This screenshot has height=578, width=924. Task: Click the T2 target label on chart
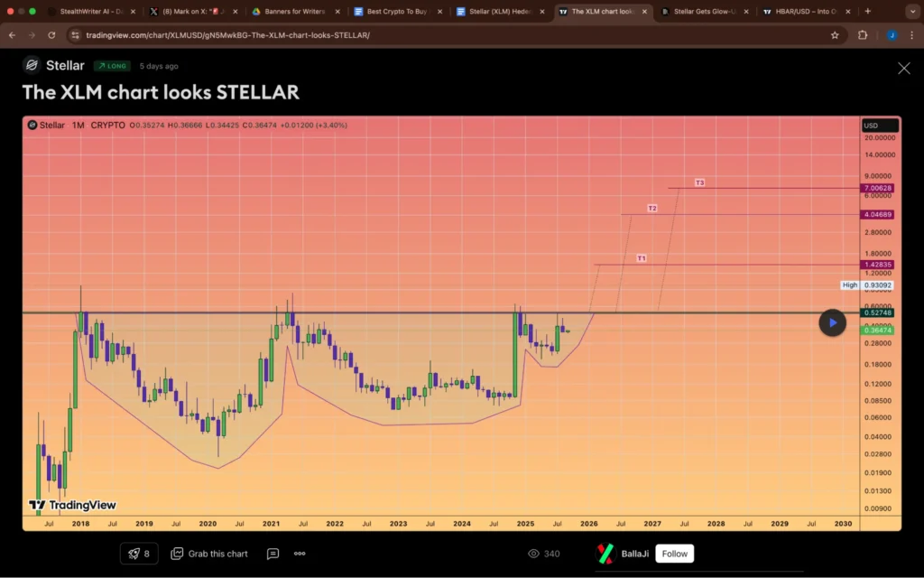[x=651, y=209]
